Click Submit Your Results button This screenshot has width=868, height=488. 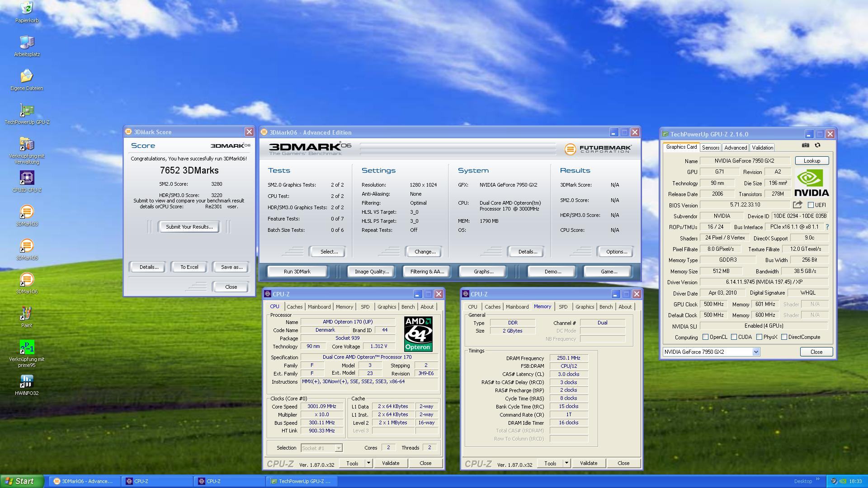pos(189,227)
